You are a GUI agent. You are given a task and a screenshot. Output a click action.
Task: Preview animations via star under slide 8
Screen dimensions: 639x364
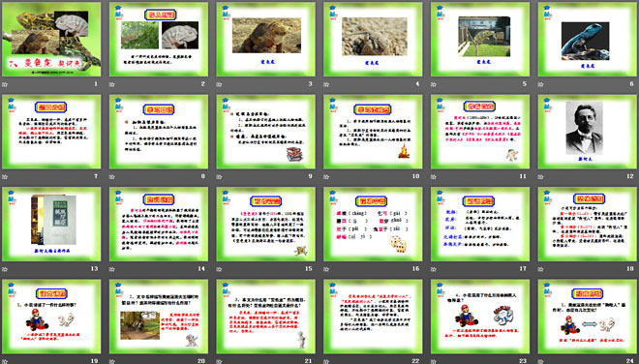pyautogui.click(x=112, y=177)
